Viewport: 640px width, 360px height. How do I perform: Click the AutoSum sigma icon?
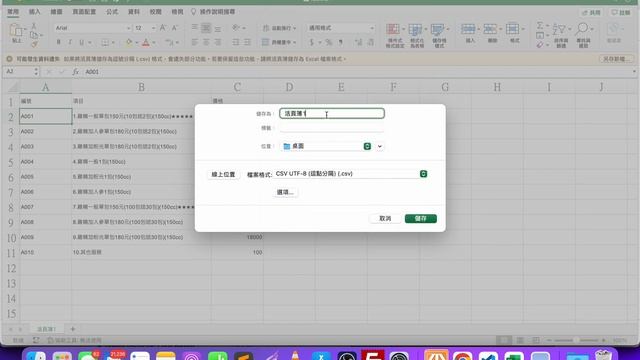[540, 26]
